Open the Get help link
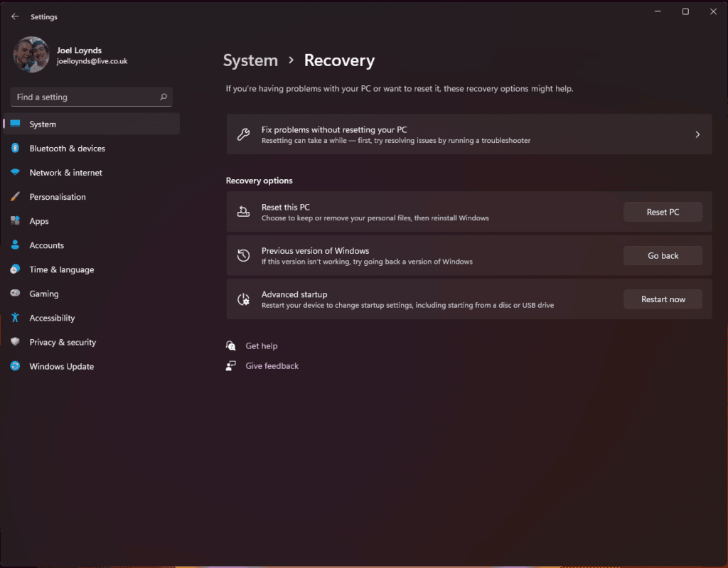This screenshot has width=728, height=568. click(x=262, y=345)
